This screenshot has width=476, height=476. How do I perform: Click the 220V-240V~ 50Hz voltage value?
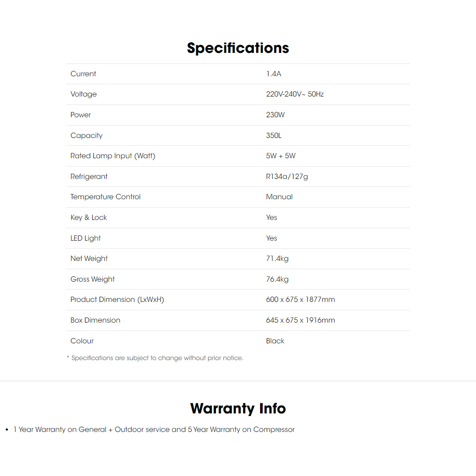click(x=295, y=94)
